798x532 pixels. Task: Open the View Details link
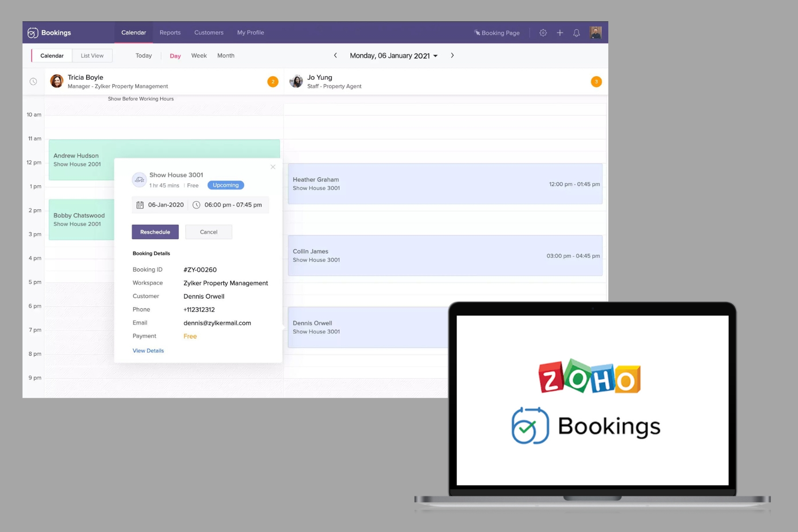[148, 351]
